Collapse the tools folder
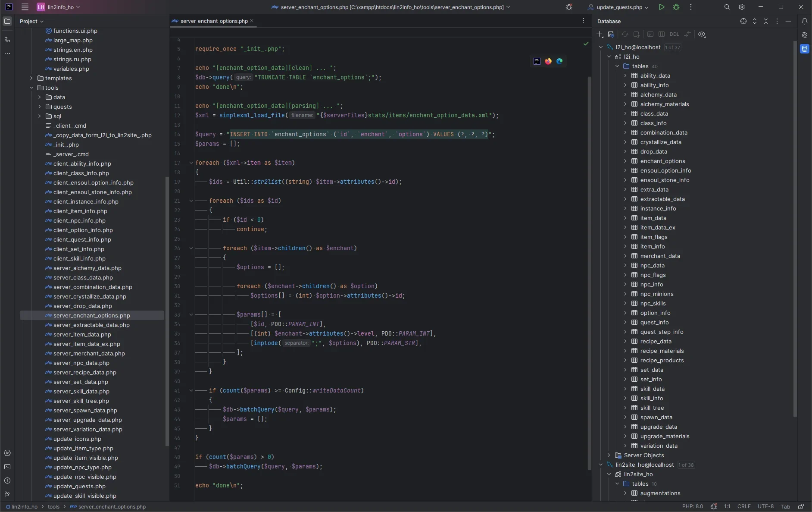This screenshot has width=812, height=512. pyautogui.click(x=31, y=88)
